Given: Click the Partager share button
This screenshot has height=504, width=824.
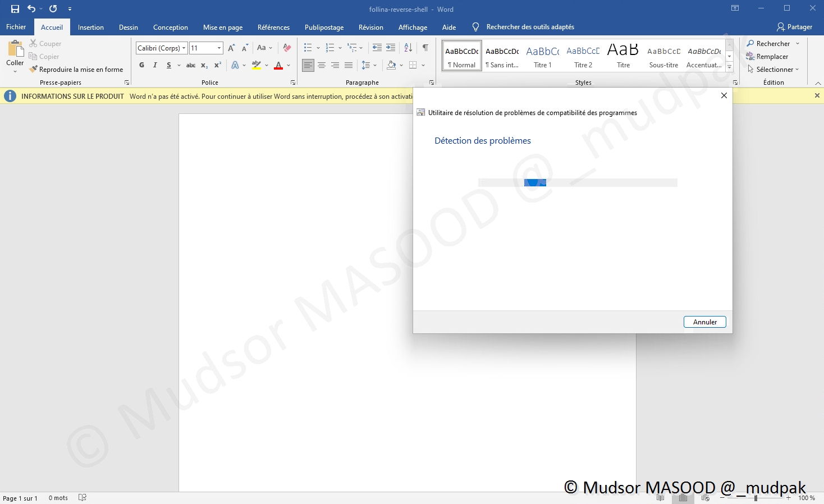Looking at the screenshot, I should pyautogui.click(x=794, y=27).
